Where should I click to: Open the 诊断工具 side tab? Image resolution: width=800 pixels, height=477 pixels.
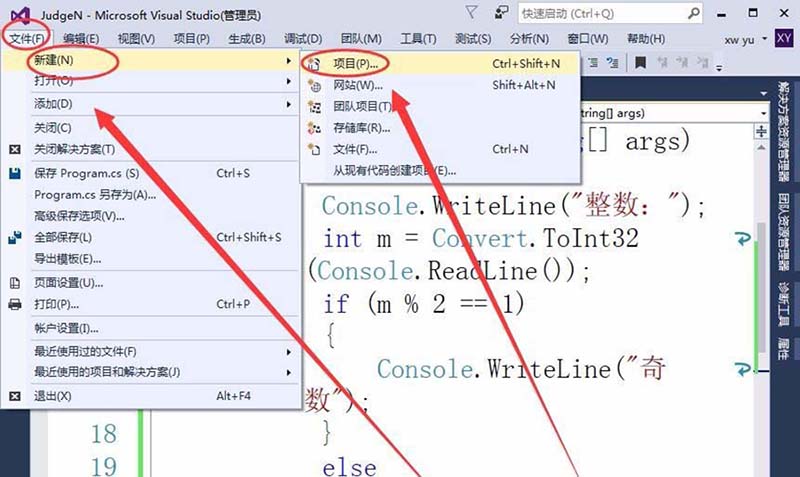pos(784,304)
